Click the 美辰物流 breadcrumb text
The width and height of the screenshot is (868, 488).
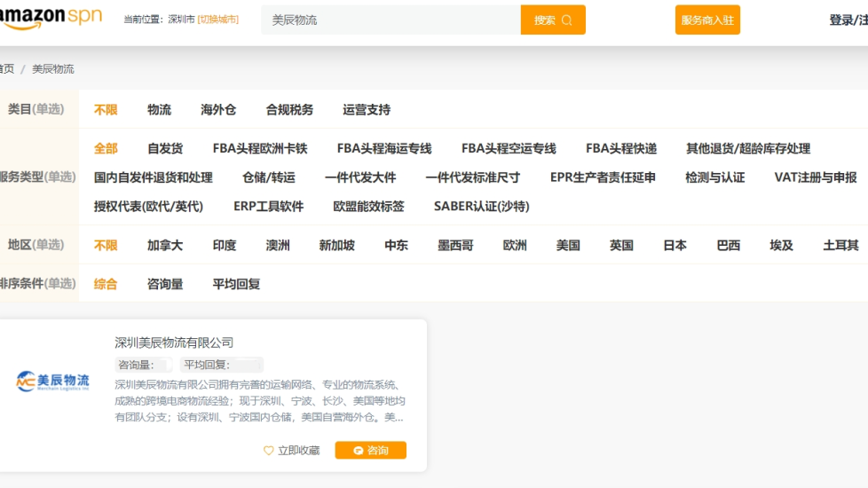pos(53,68)
